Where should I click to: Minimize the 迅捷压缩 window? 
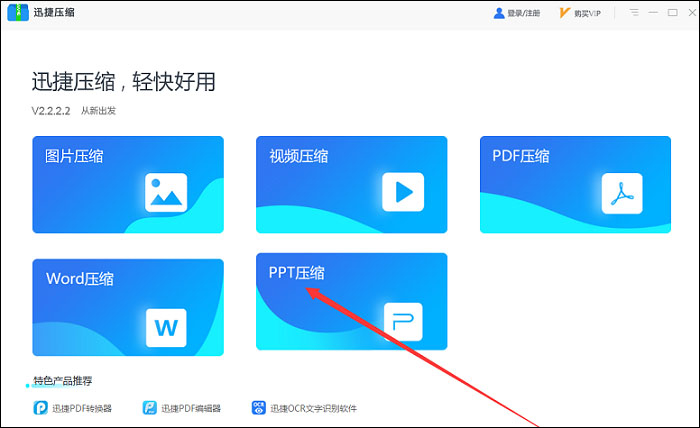tap(653, 12)
